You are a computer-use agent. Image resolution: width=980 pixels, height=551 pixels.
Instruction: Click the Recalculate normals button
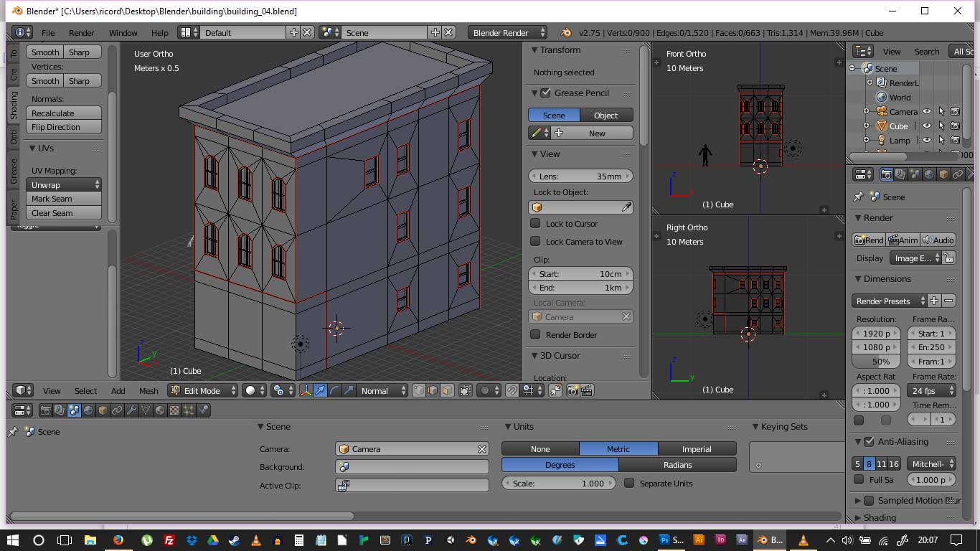click(x=64, y=113)
